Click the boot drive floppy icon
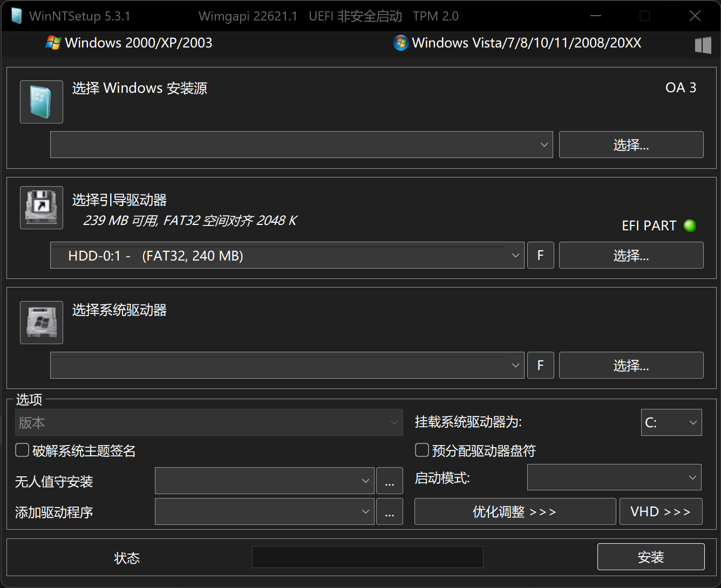This screenshot has height=588, width=721. click(42, 208)
